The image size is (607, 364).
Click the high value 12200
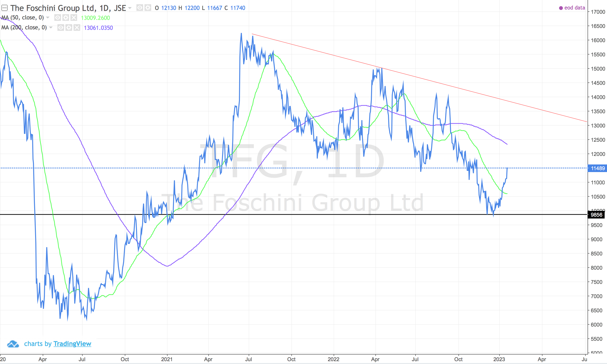[x=192, y=8]
